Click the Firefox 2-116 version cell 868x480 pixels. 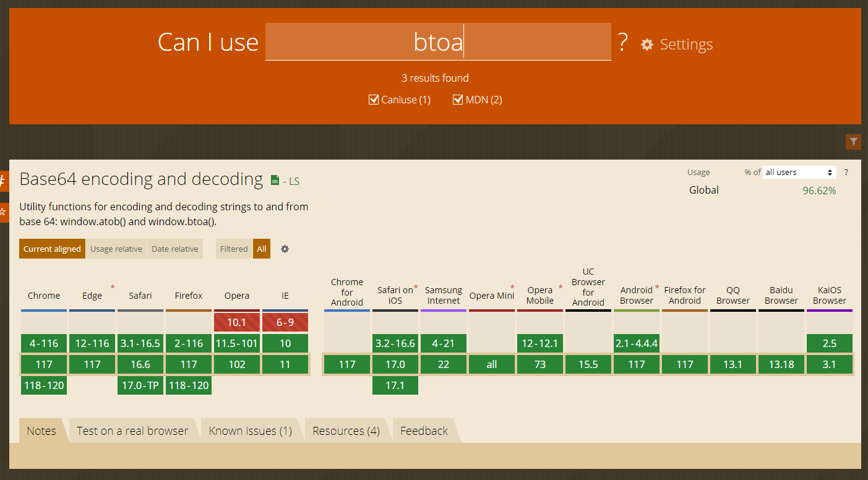point(189,343)
